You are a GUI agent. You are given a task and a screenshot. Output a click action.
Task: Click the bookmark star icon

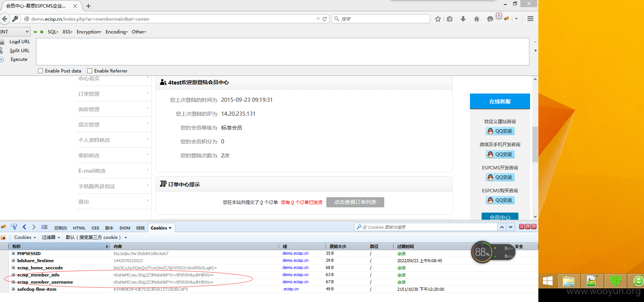[x=438, y=19]
